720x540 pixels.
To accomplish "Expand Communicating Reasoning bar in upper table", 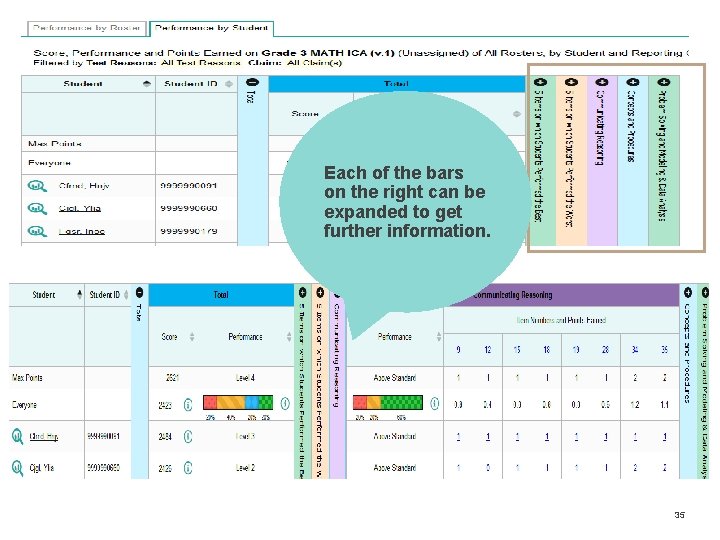I will point(602,82).
